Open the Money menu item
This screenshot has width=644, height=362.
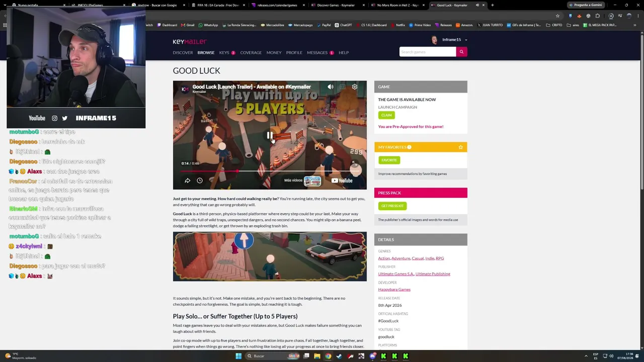(x=274, y=52)
